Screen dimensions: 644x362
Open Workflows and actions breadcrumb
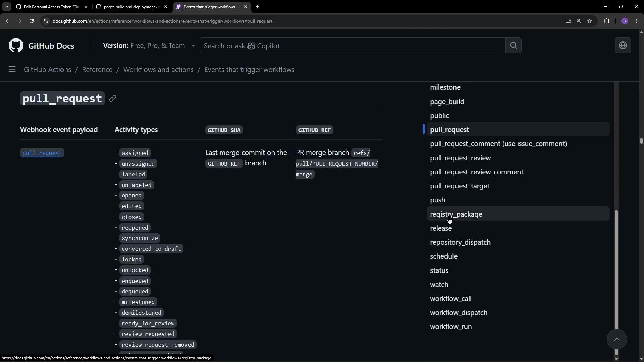coord(158,70)
